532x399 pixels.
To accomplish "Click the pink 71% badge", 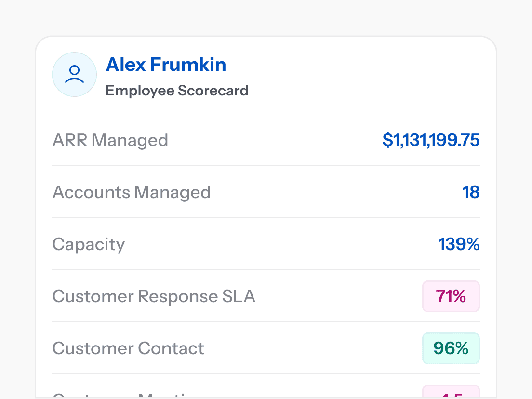I will coord(451,296).
